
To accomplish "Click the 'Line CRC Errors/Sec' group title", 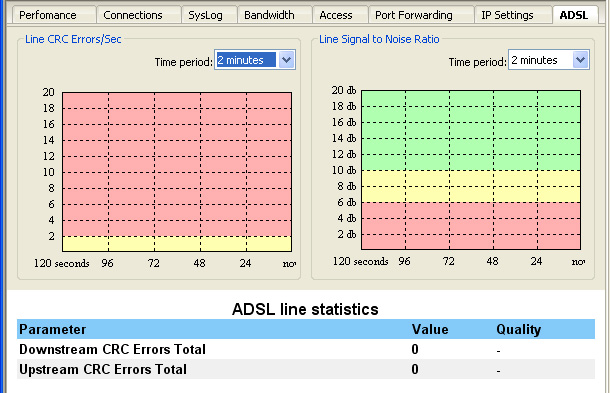I will [73, 39].
